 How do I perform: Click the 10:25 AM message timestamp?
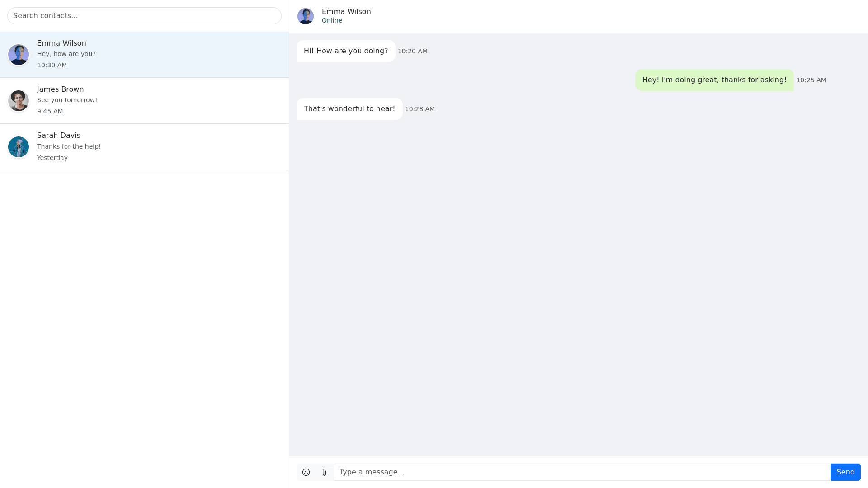(811, 80)
